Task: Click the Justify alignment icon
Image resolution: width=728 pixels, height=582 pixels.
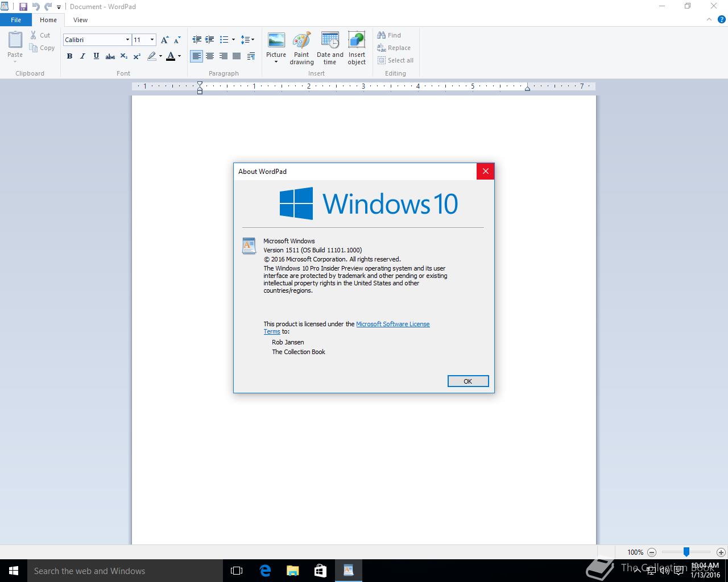Action: pos(236,56)
